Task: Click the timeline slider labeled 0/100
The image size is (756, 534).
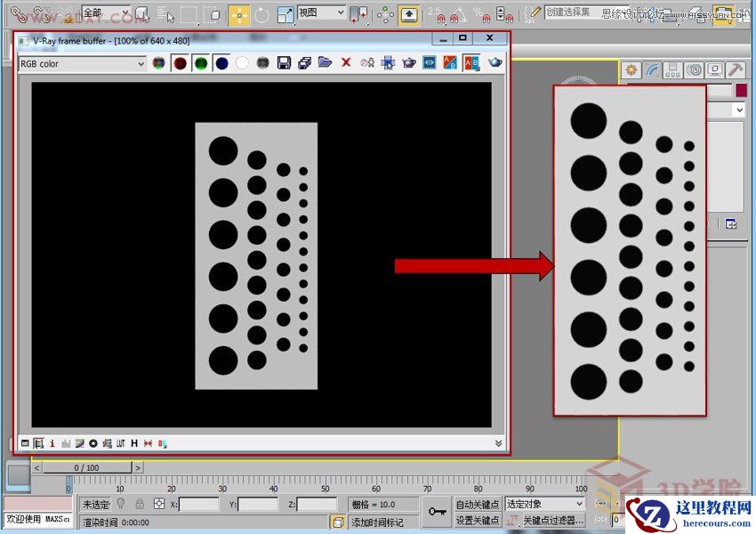Action: (89, 467)
